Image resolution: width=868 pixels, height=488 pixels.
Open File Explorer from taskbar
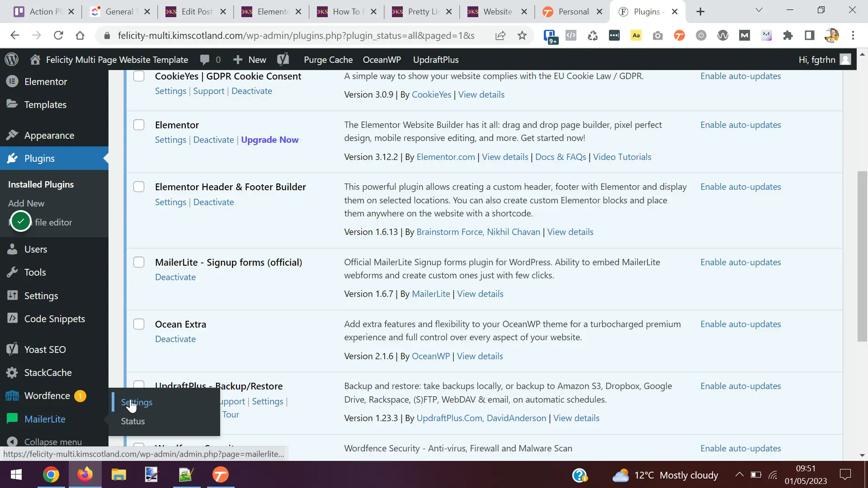pos(118,474)
